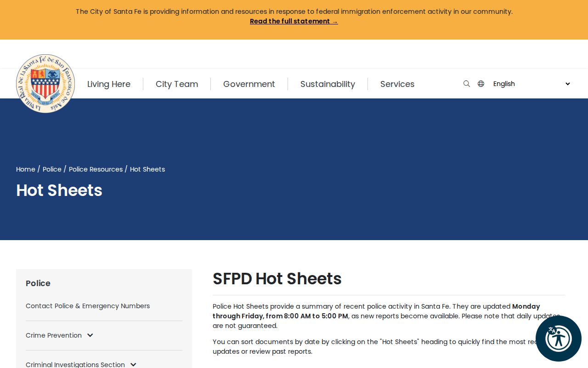Viewport: 588px width, 368px height.
Task: Expand the Crime Prevention submenu chevron
Action: click(90, 335)
